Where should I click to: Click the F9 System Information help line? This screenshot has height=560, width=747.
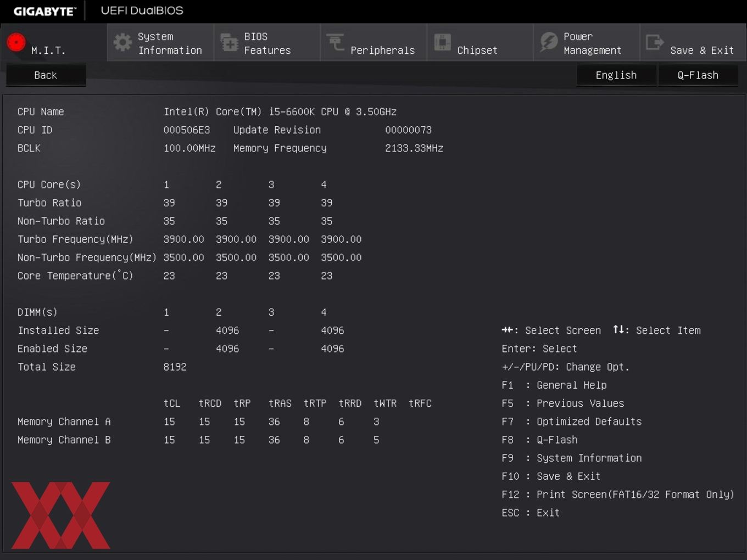click(571, 458)
